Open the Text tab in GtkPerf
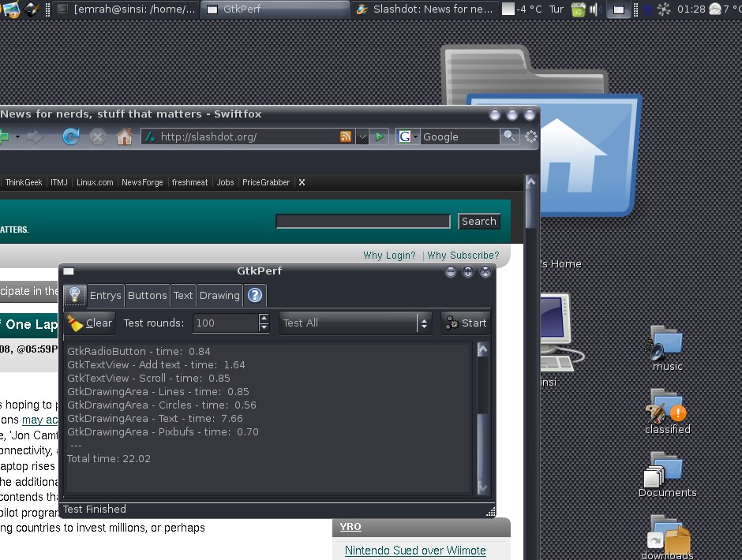The height and width of the screenshot is (560, 742). (182, 296)
